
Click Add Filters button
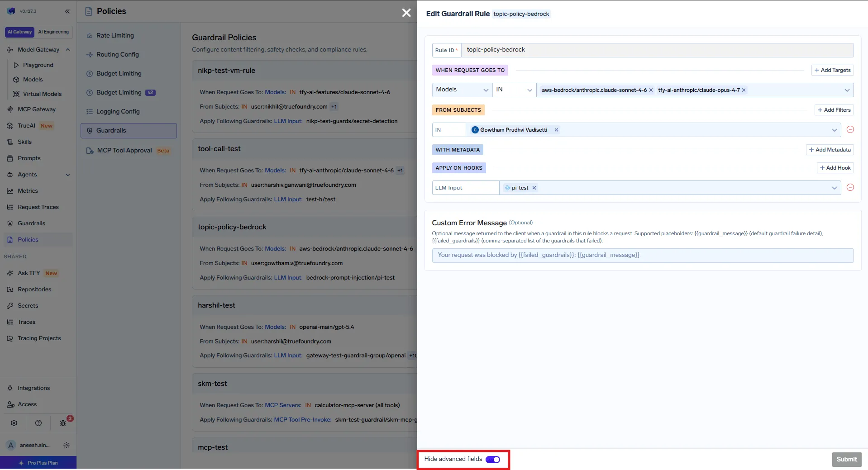click(834, 110)
